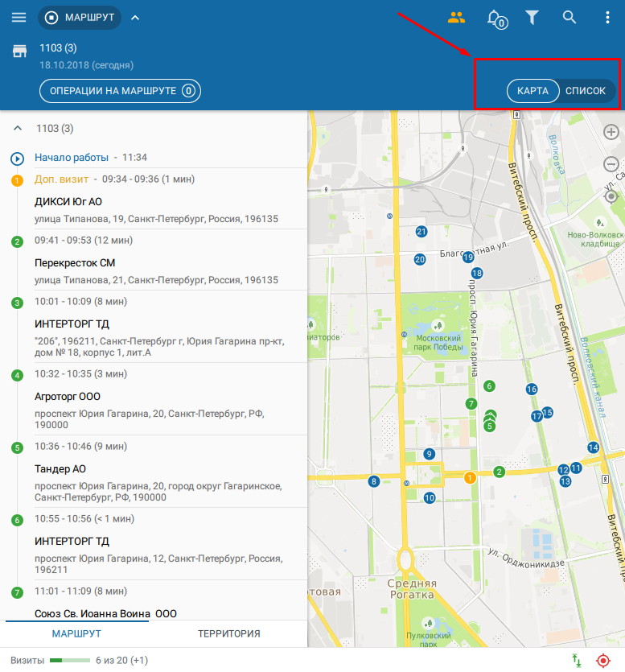This screenshot has width=625, height=672.
Task: Click map pin 9
Action: coord(430,453)
